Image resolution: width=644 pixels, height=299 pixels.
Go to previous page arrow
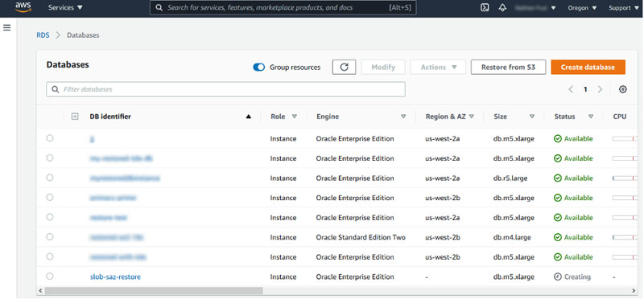tap(571, 89)
